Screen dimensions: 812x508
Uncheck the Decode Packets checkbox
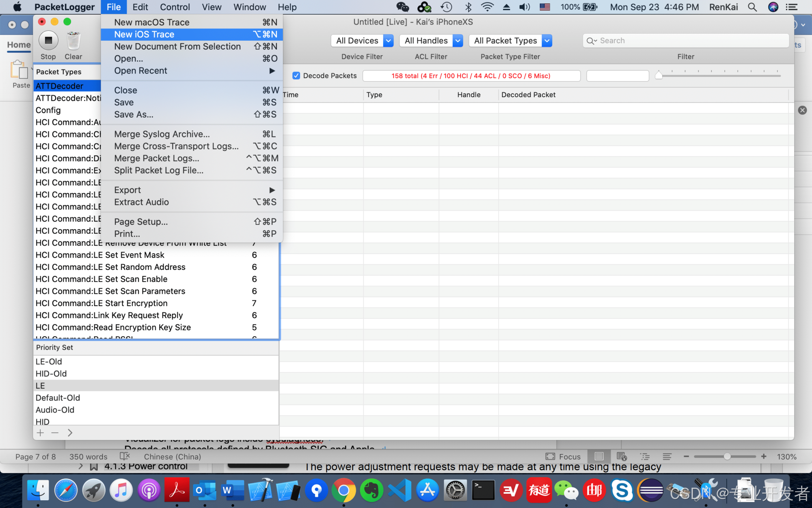click(x=296, y=76)
